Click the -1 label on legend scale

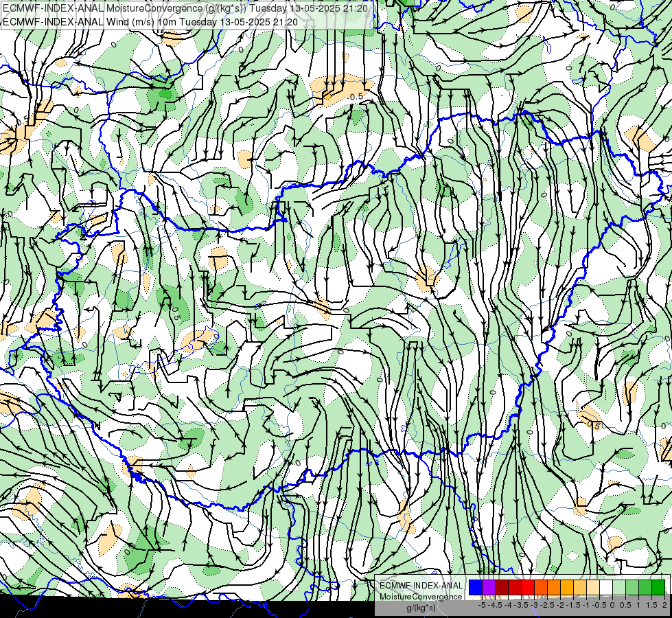pyautogui.click(x=586, y=605)
